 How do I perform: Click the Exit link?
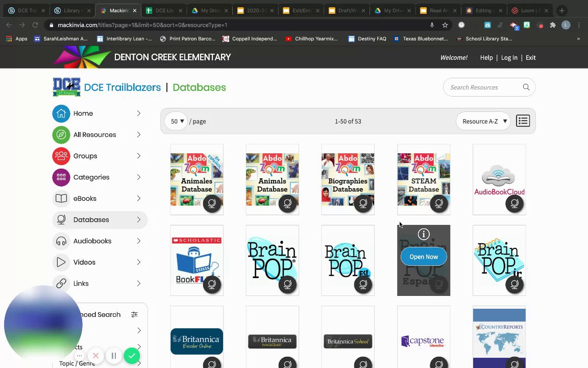tap(531, 57)
